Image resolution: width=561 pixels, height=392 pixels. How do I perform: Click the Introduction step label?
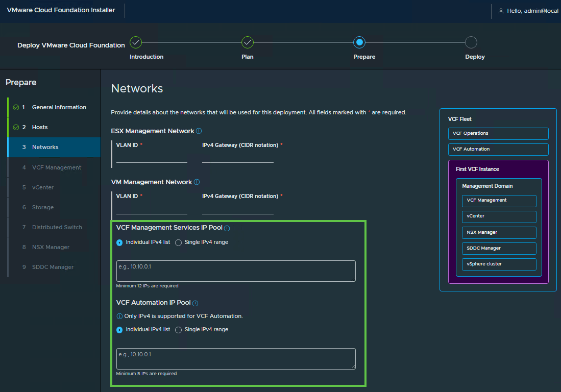(147, 57)
